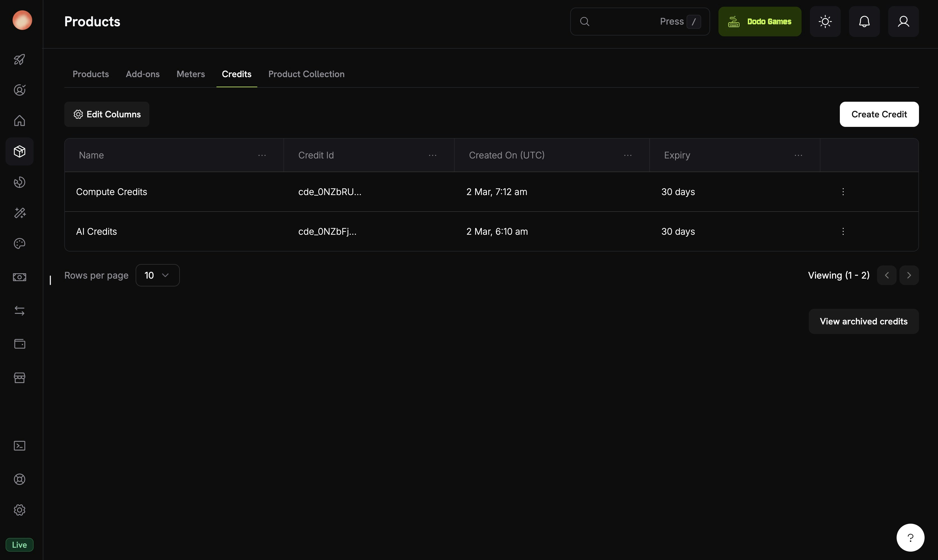Image resolution: width=938 pixels, height=560 pixels.
Task: Open the rows per page dropdown
Action: [x=157, y=275]
